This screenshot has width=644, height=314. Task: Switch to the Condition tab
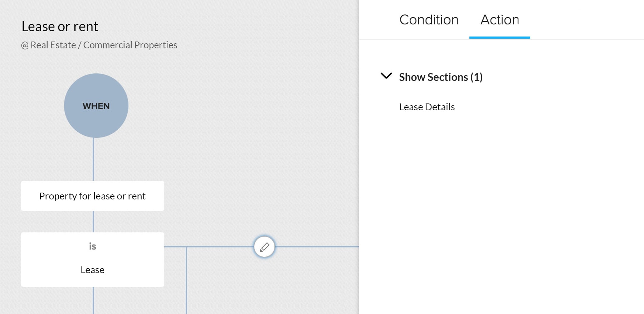pyautogui.click(x=429, y=20)
